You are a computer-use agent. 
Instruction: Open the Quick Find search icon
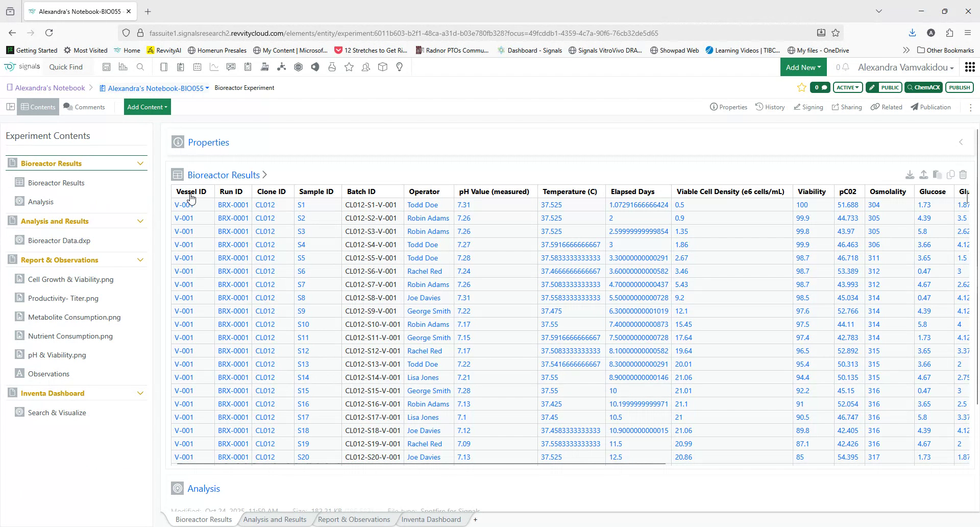tap(140, 67)
